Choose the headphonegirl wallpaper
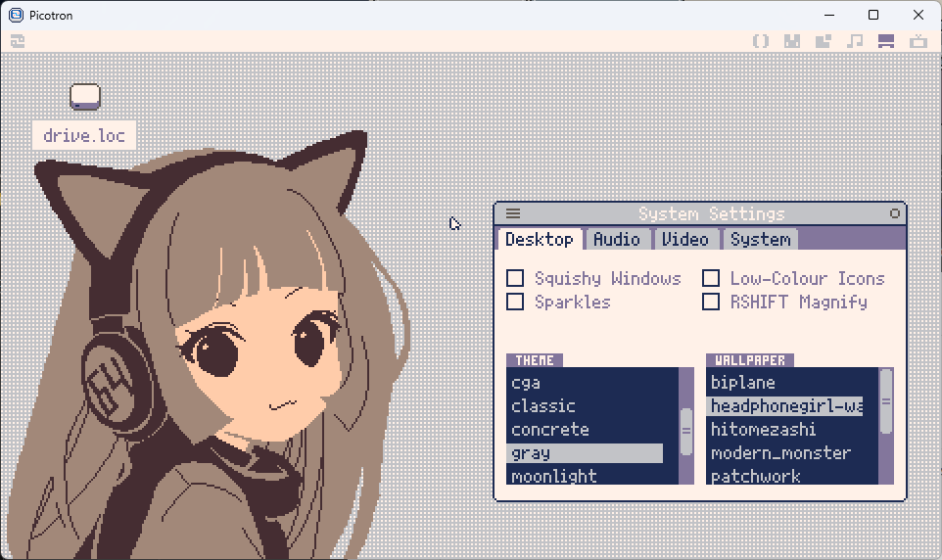The image size is (942, 560). (785, 406)
